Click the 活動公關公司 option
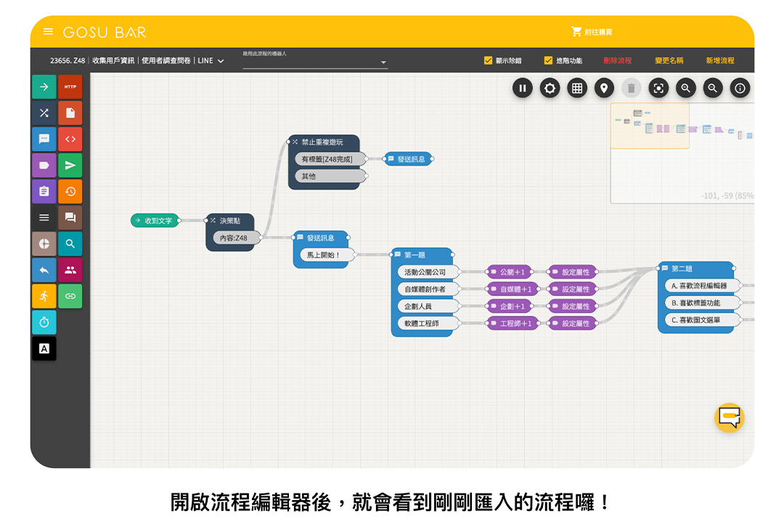The width and height of the screenshot is (784, 532). [x=428, y=272]
